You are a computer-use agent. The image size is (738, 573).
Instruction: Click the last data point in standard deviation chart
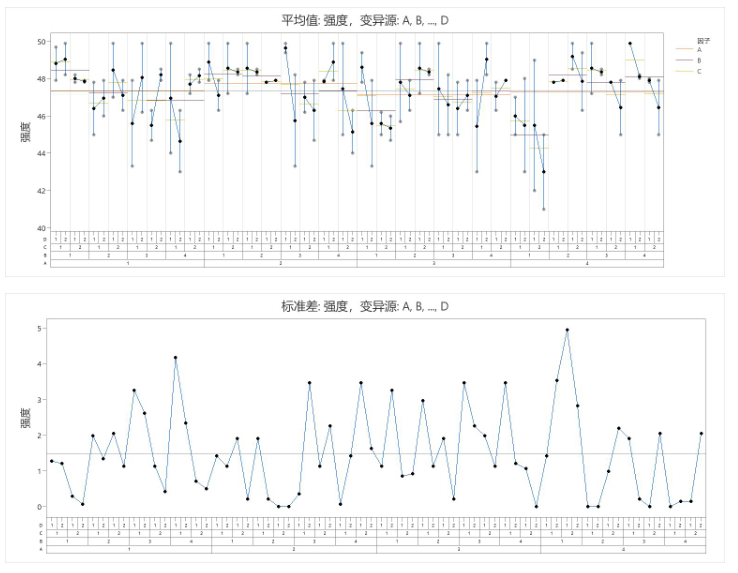[701, 434]
